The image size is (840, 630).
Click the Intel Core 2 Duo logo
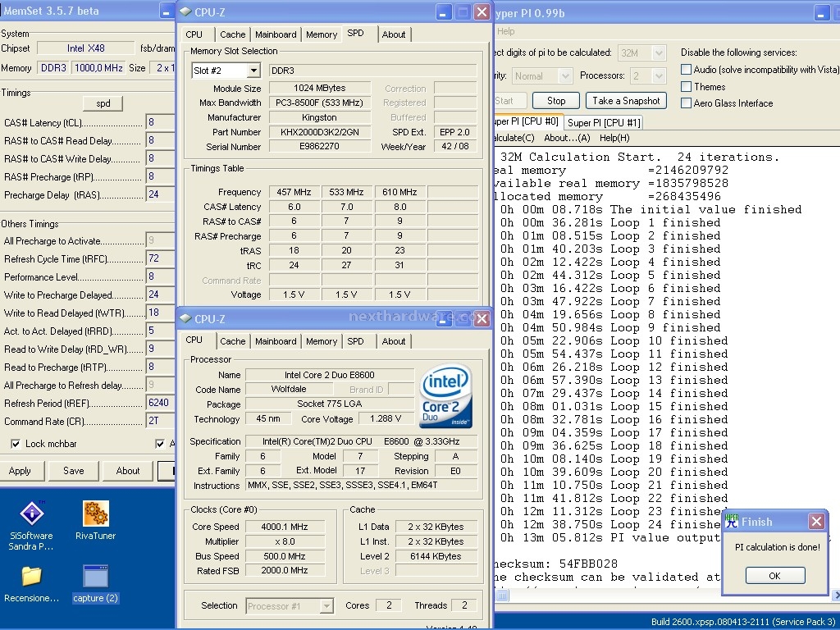click(445, 396)
